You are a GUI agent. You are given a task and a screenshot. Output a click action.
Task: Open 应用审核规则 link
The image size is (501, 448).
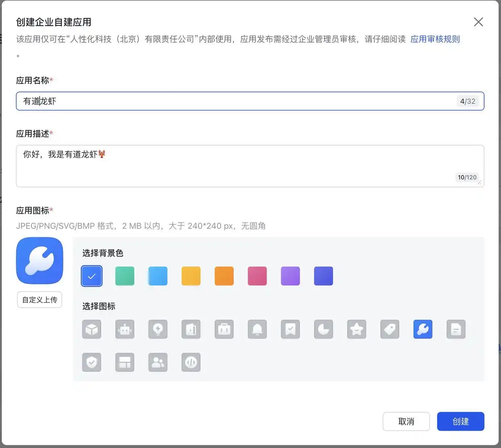click(435, 39)
